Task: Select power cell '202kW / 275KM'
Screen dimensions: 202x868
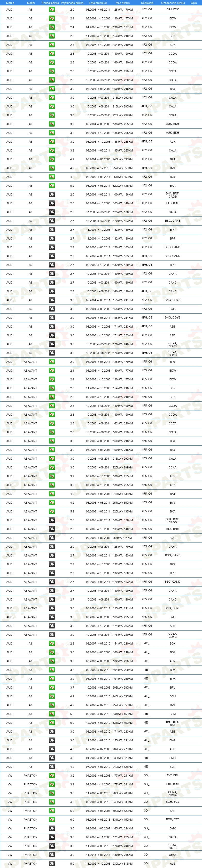Action: tap(123, 749)
